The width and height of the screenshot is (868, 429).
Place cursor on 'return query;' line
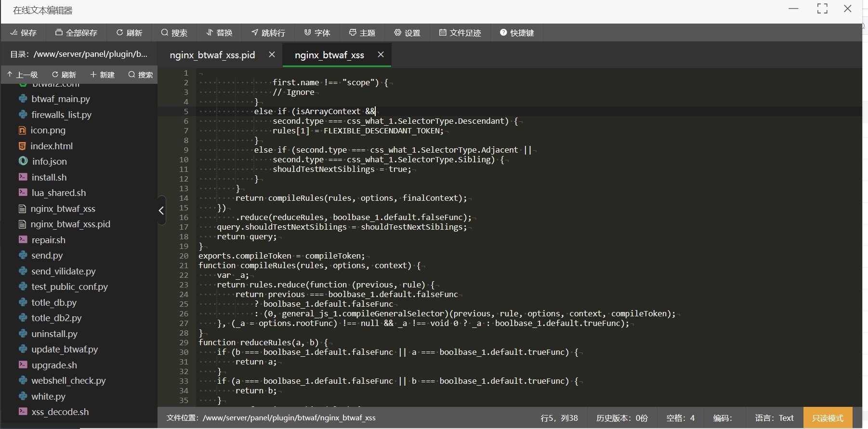point(247,236)
